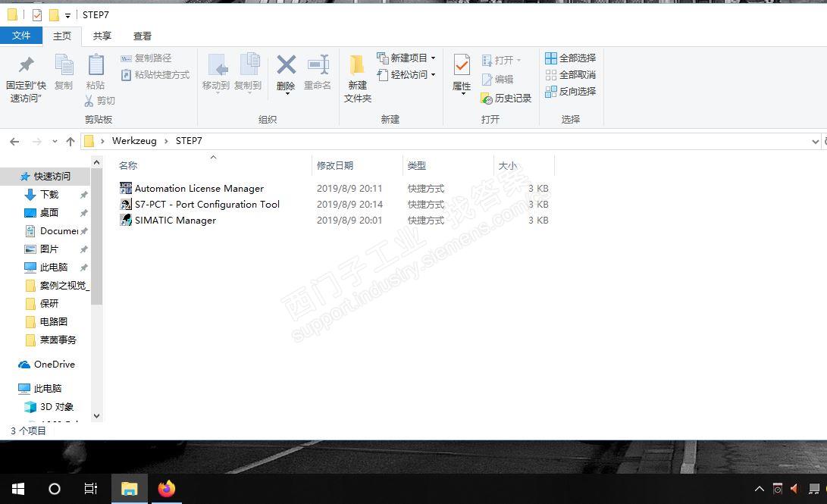
Task: Create a new folder via 新建文件夹
Action: click(x=357, y=79)
